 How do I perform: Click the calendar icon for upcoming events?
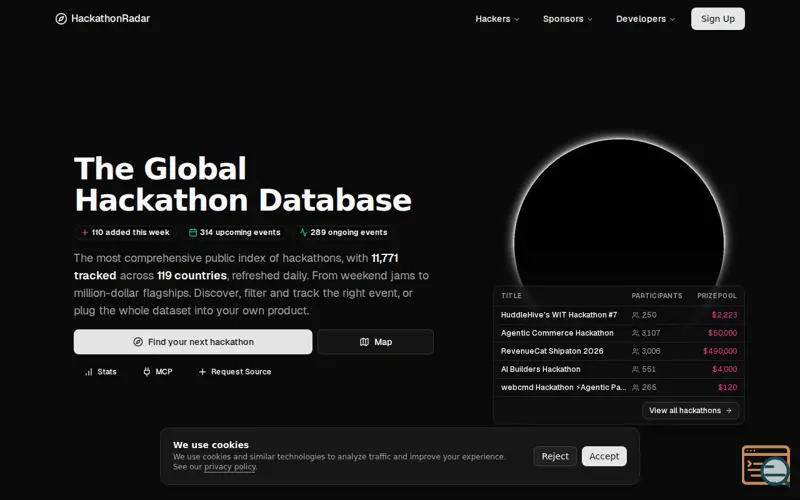click(193, 233)
